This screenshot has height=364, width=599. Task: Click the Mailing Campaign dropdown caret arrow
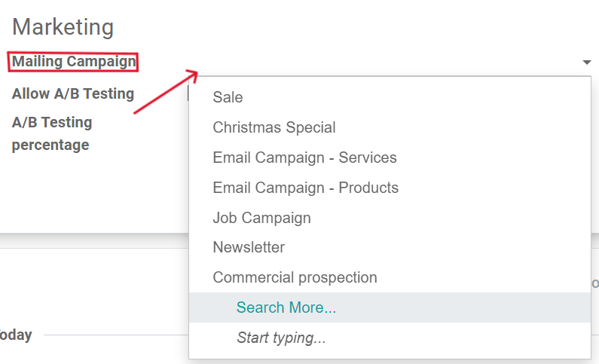tap(587, 63)
